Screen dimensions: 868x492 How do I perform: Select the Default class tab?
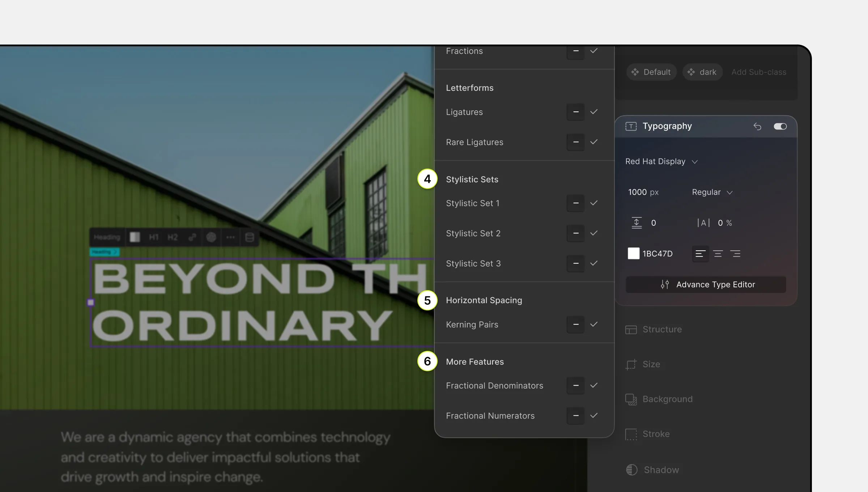pyautogui.click(x=653, y=72)
